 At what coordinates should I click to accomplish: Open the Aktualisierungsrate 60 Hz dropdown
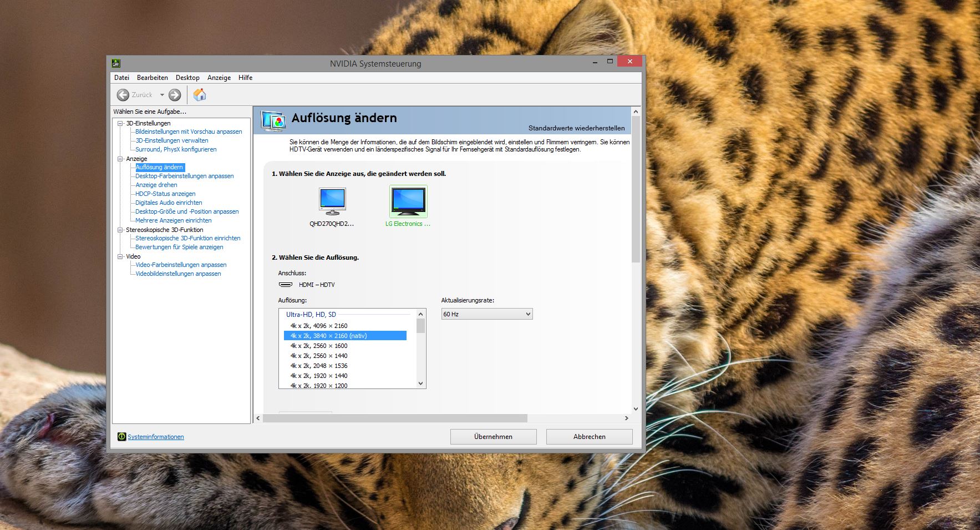487,314
